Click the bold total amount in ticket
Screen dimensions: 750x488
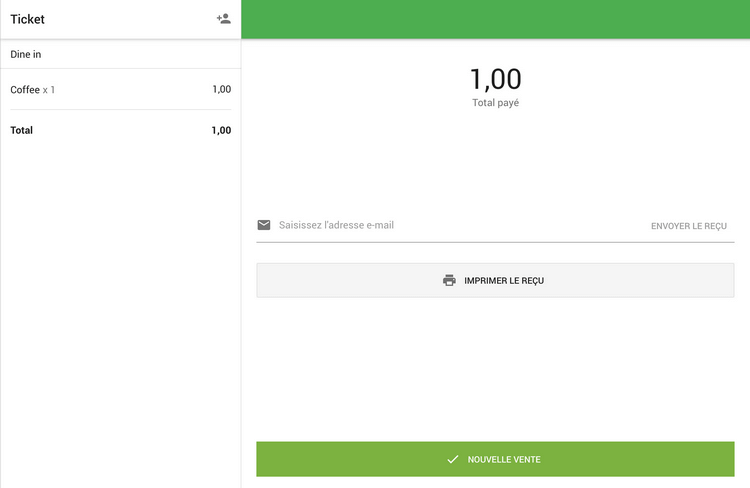221,131
